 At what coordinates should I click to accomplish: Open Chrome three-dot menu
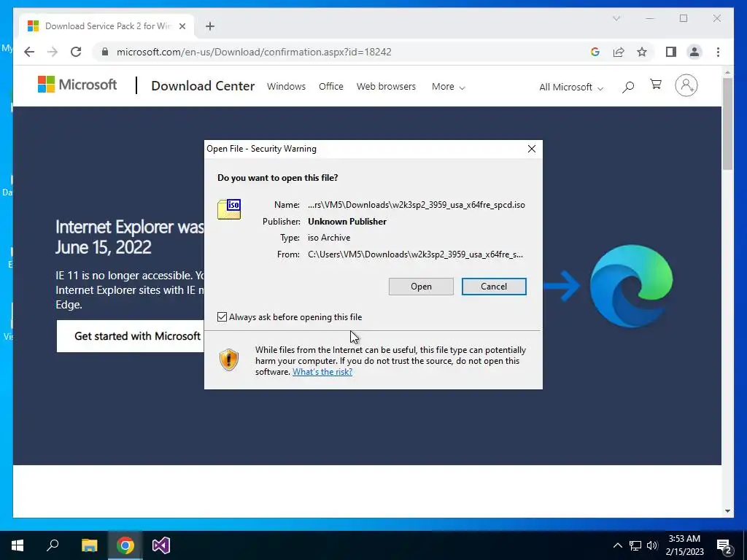pos(718,52)
